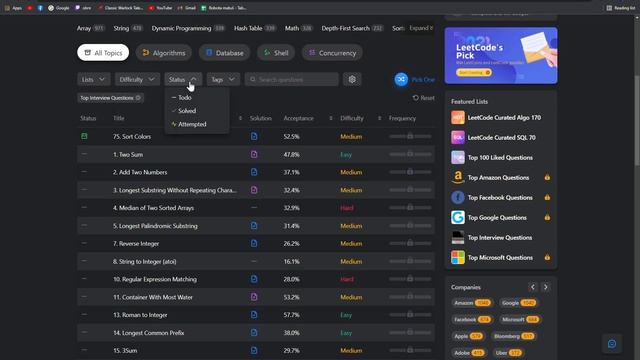Select the Uber company tag
This screenshot has height=360, width=640.
tap(508, 353)
